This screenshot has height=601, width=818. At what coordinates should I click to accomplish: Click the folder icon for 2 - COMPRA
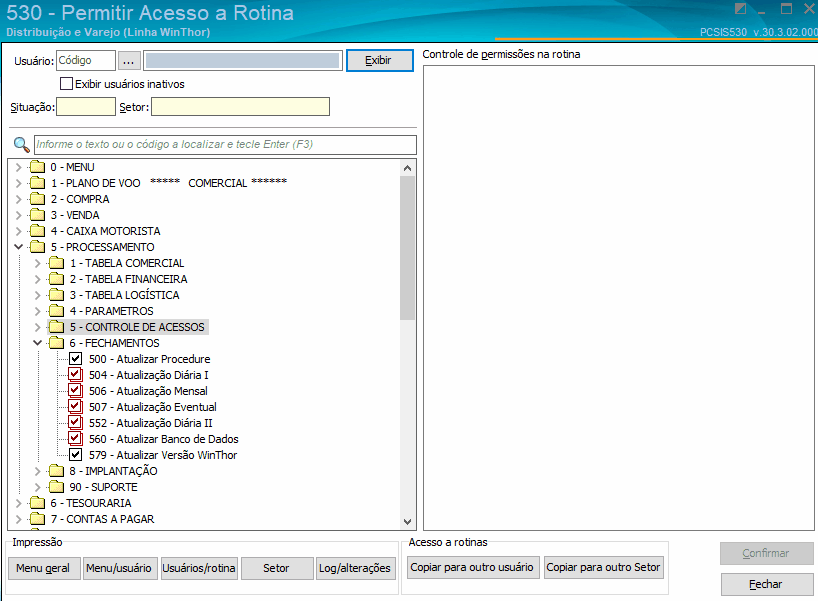coord(38,199)
